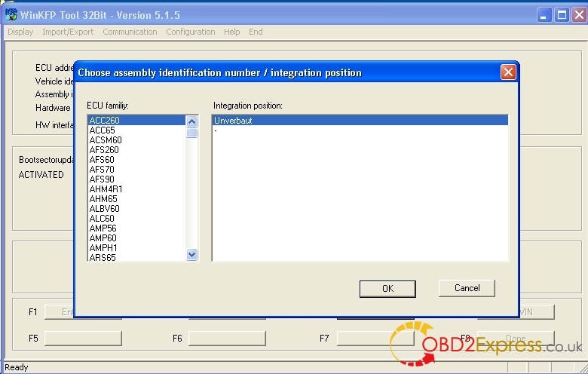
Task: Choose ACC65 from ECU family list
Action: pyautogui.click(x=102, y=130)
